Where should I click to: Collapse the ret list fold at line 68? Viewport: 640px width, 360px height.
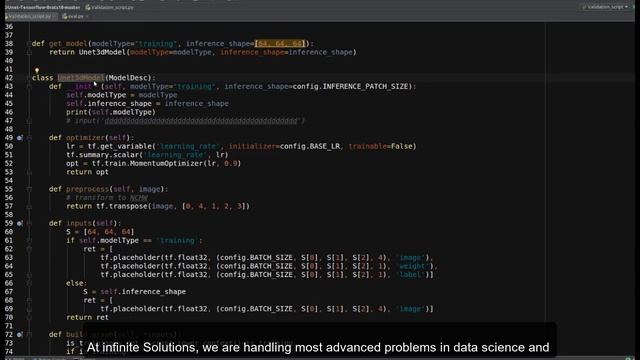[29, 300]
